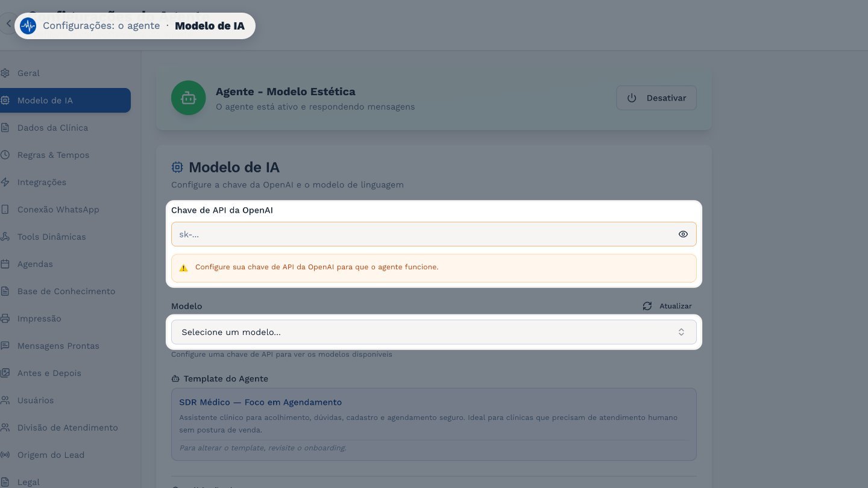Open the Antes e Depois section

[x=65, y=373]
